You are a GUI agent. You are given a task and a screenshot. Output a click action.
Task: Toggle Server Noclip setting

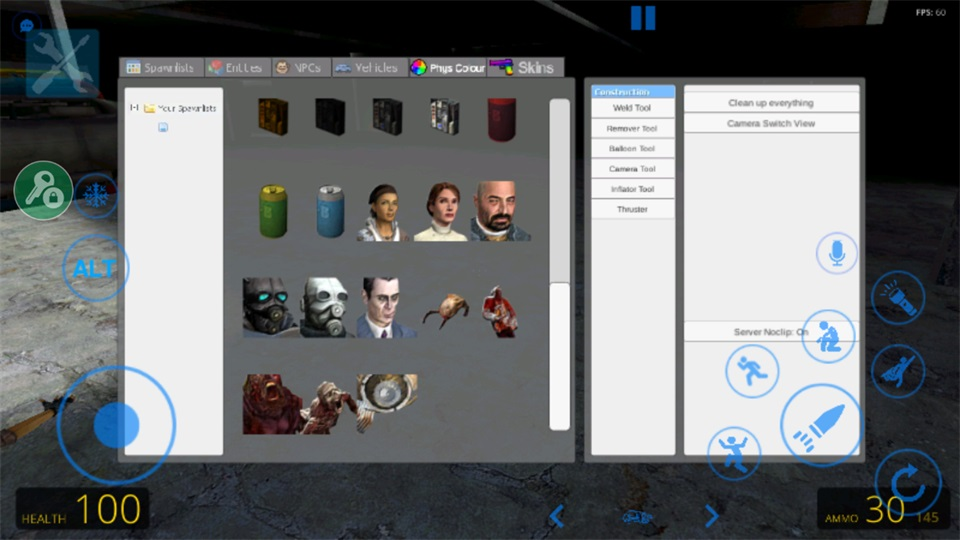pos(771,332)
